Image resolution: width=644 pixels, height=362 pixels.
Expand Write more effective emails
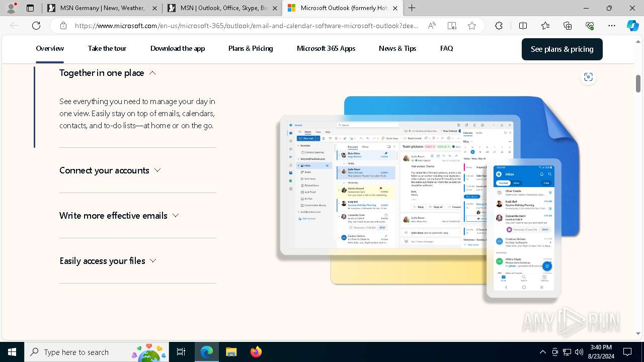pos(119,216)
